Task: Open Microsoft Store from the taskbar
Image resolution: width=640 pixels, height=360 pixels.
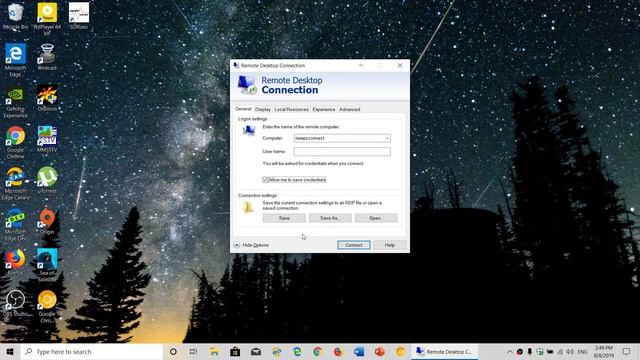Action: coord(235,351)
